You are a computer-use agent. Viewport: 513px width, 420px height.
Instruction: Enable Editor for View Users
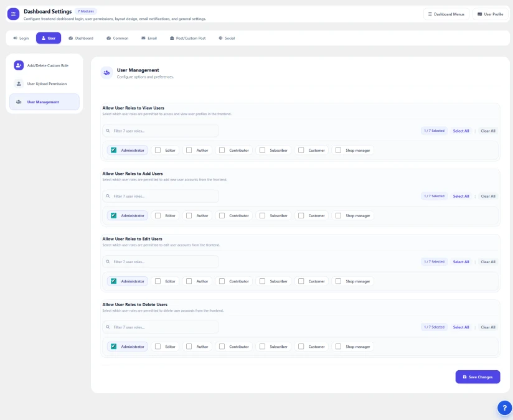(x=158, y=150)
